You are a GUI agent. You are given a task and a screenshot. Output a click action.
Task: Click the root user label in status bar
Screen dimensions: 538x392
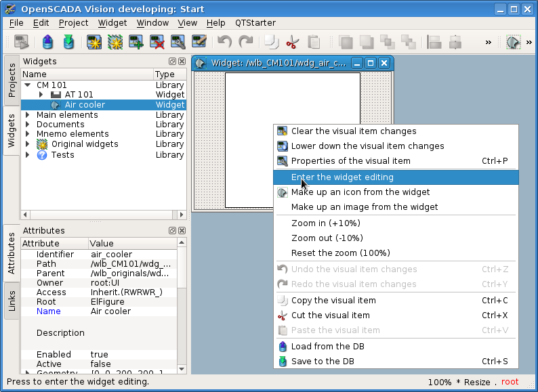(x=510, y=382)
